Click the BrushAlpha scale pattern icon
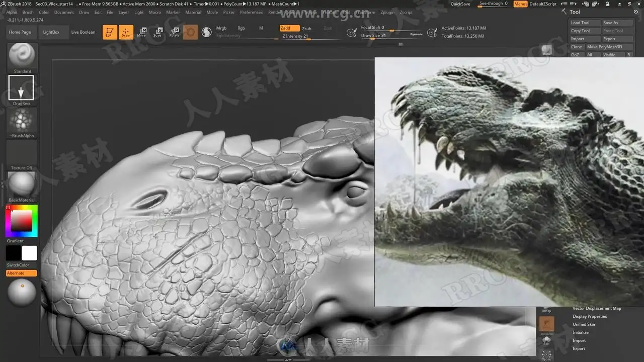This screenshot has height=362, width=644. pyautogui.click(x=22, y=120)
